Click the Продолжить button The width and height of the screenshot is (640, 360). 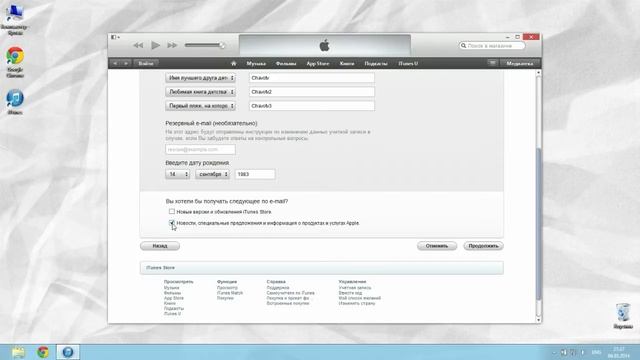click(483, 246)
